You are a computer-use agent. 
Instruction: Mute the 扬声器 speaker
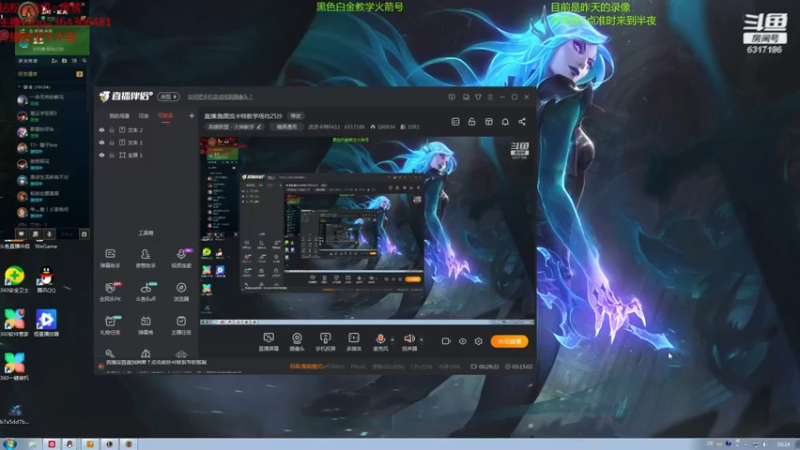coord(409,342)
